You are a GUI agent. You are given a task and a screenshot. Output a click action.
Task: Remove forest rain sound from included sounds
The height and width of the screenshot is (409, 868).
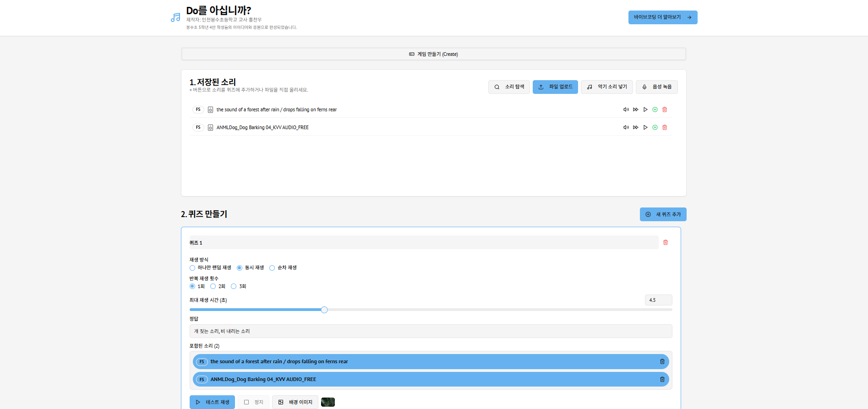[662, 361]
